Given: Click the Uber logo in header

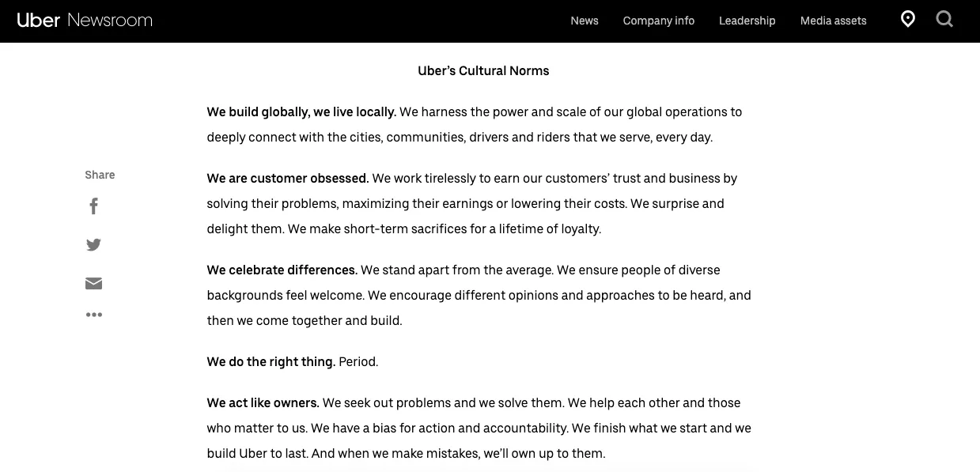Looking at the screenshot, I should tap(39, 21).
